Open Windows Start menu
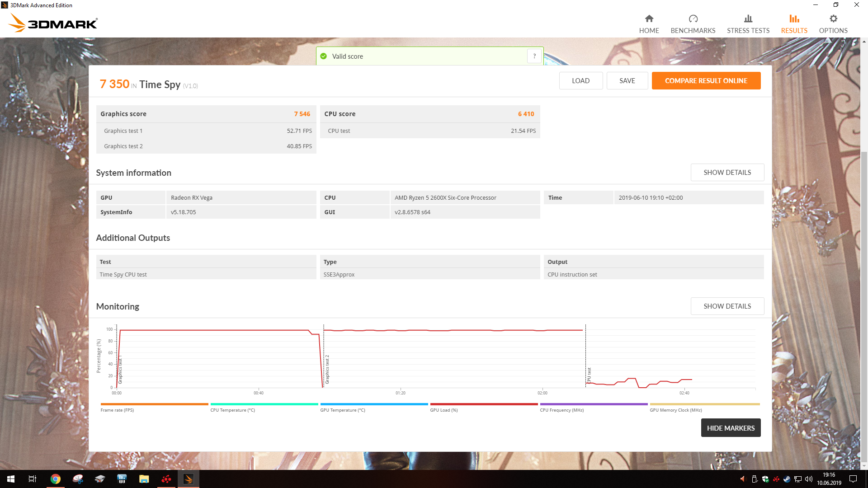Viewport: 868px width, 488px height. click(x=11, y=479)
